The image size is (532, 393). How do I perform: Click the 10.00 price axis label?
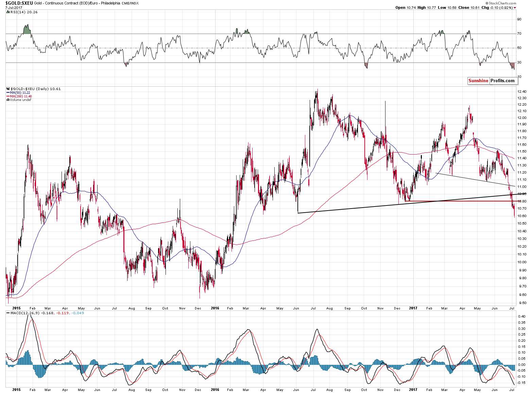click(522, 262)
